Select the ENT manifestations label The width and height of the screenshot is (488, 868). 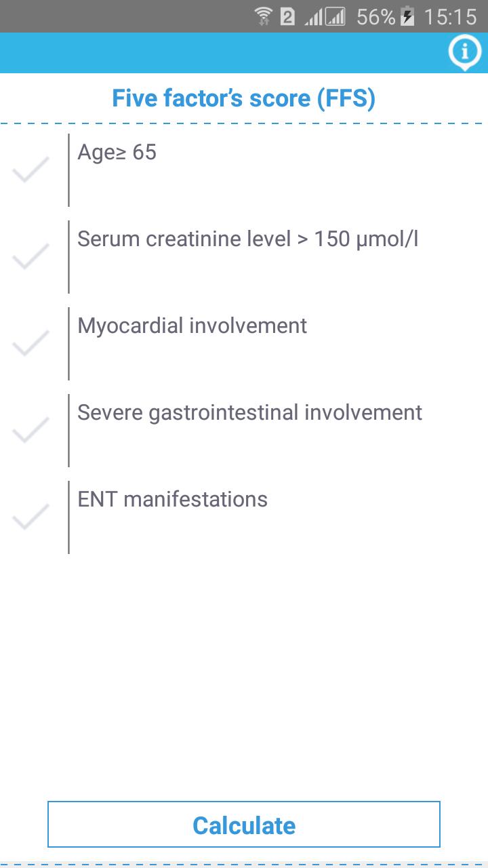pyautogui.click(x=172, y=500)
